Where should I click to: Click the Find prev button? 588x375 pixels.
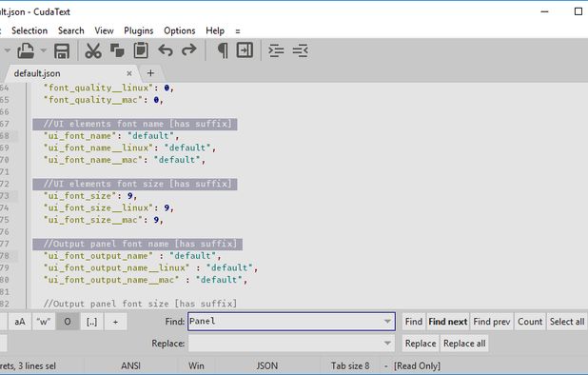tap(492, 322)
